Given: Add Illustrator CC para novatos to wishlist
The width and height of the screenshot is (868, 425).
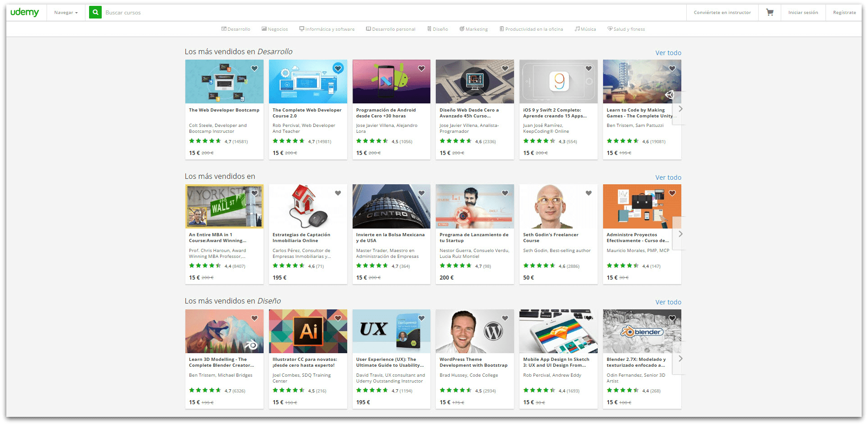Looking at the screenshot, I should tap(338, 318).
